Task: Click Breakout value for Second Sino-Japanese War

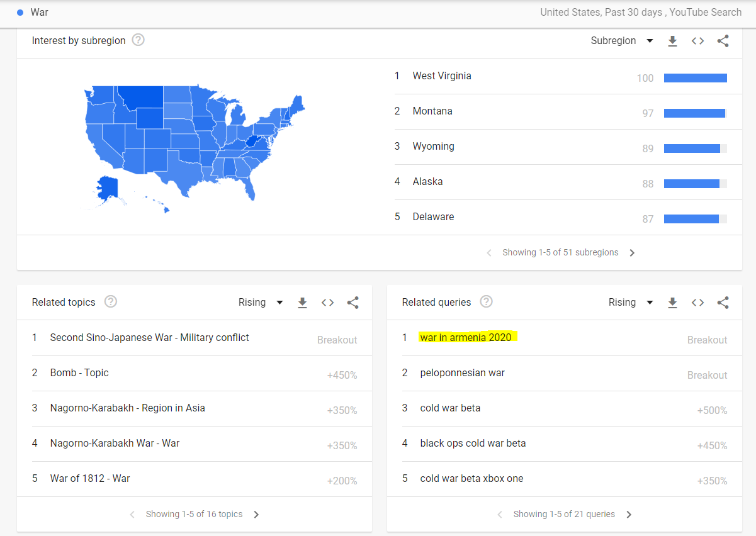Action: pyautogui.click(x=337, y=340)
